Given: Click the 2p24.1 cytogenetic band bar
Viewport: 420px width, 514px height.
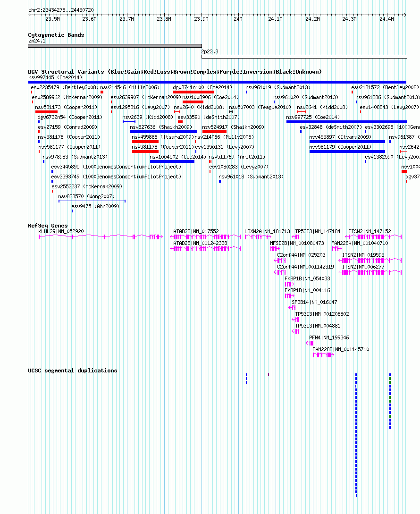Looking at the screenshot, I should pos(115,46).
